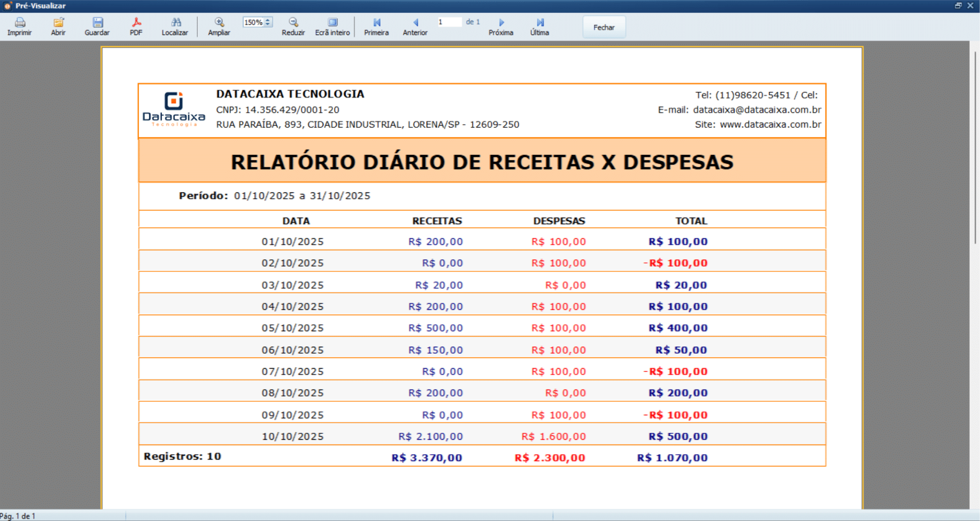Jump to the first page with Primeira
Image resolution: width=980 pixels, height=521 pixels.
click(x=376, y=26)
